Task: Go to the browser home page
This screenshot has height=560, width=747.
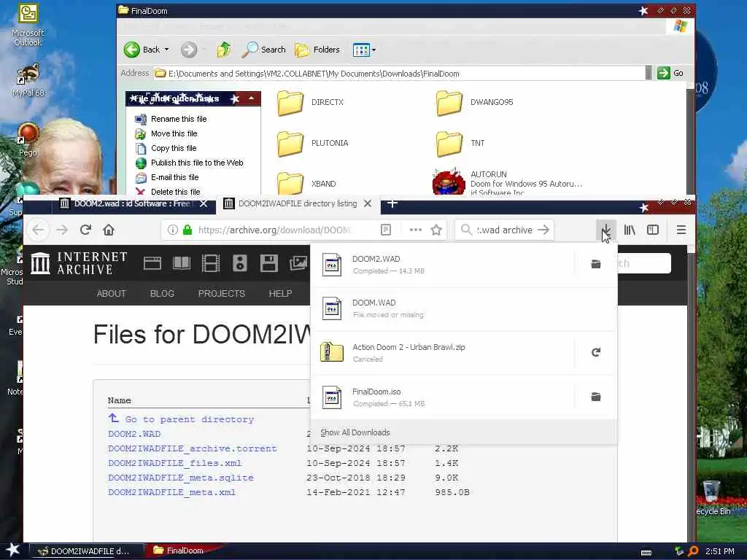Action: 109,230
